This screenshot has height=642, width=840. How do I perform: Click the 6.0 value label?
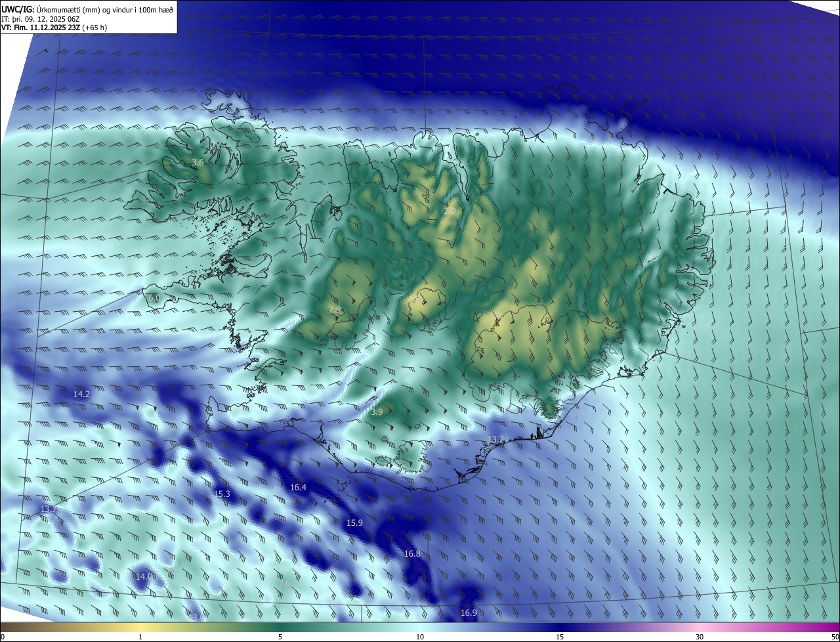pyautogui.click(x=154, y=297)
